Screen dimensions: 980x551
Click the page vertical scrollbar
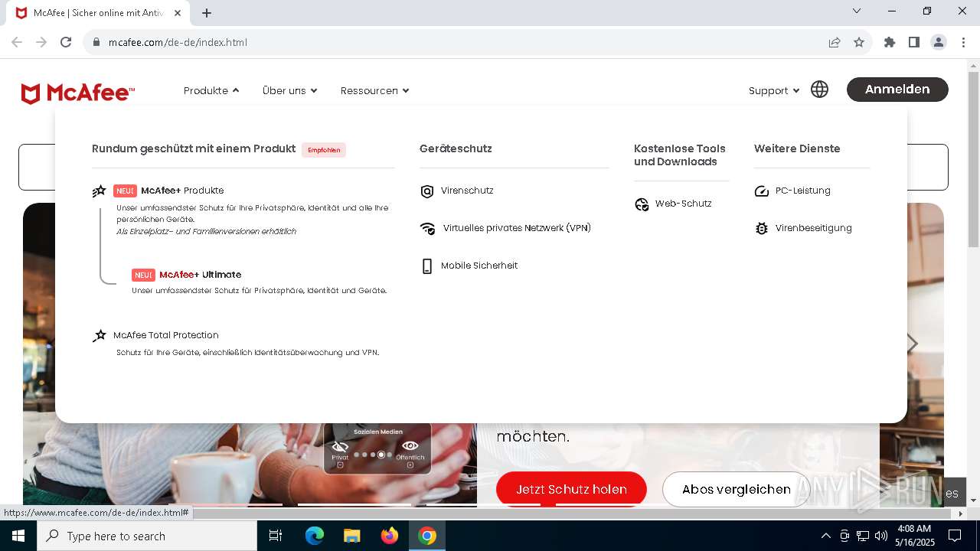973,161
